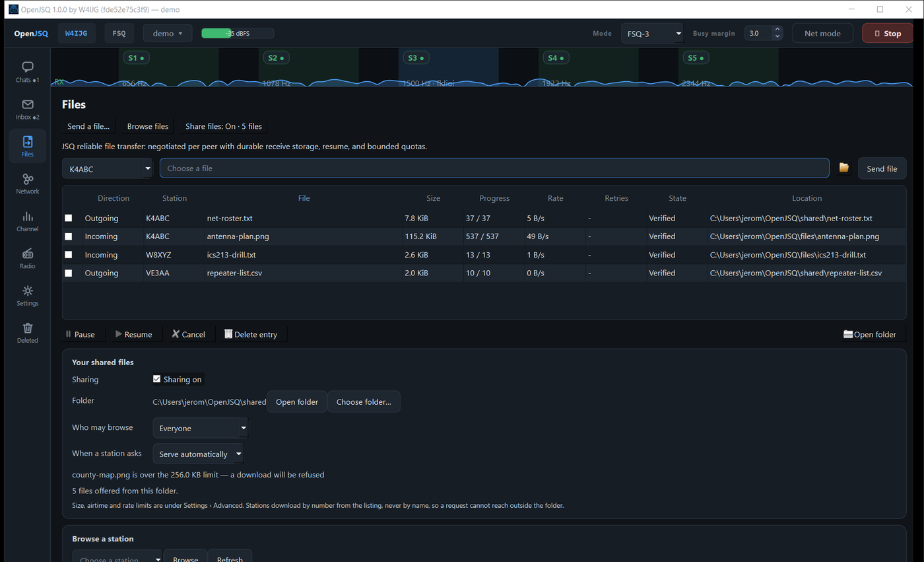Click the FSQ toolbar button

tap(119, 33)
